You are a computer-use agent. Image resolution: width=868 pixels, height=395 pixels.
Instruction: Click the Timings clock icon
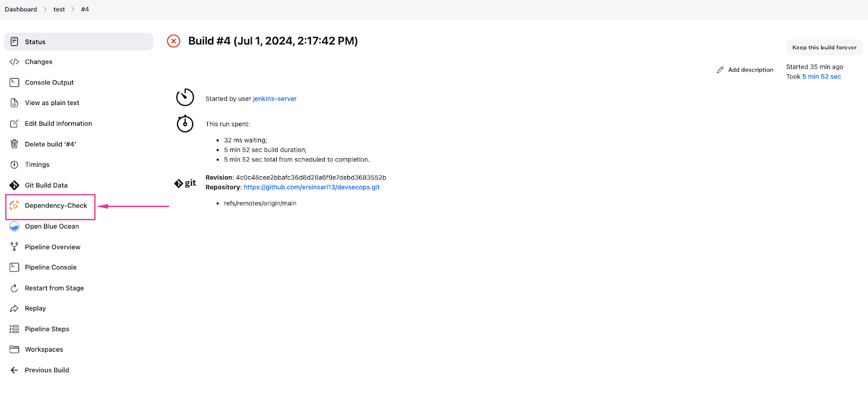click(15, 165)
